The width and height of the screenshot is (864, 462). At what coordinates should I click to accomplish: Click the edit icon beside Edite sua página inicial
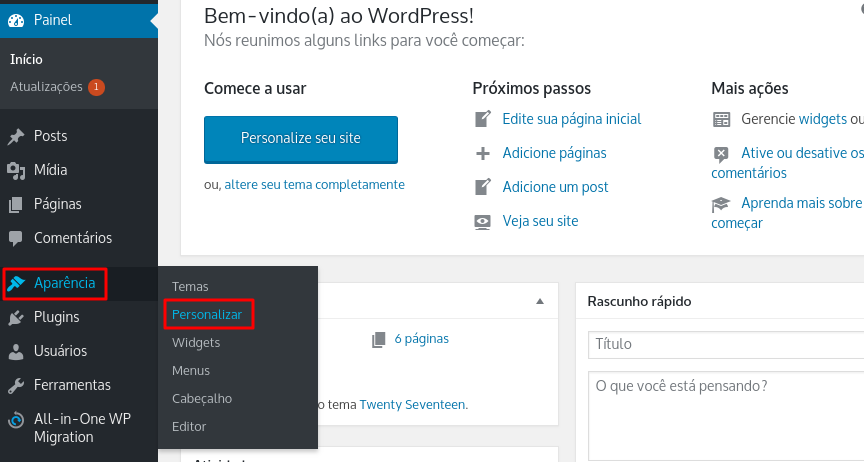[x=483, y=119]
